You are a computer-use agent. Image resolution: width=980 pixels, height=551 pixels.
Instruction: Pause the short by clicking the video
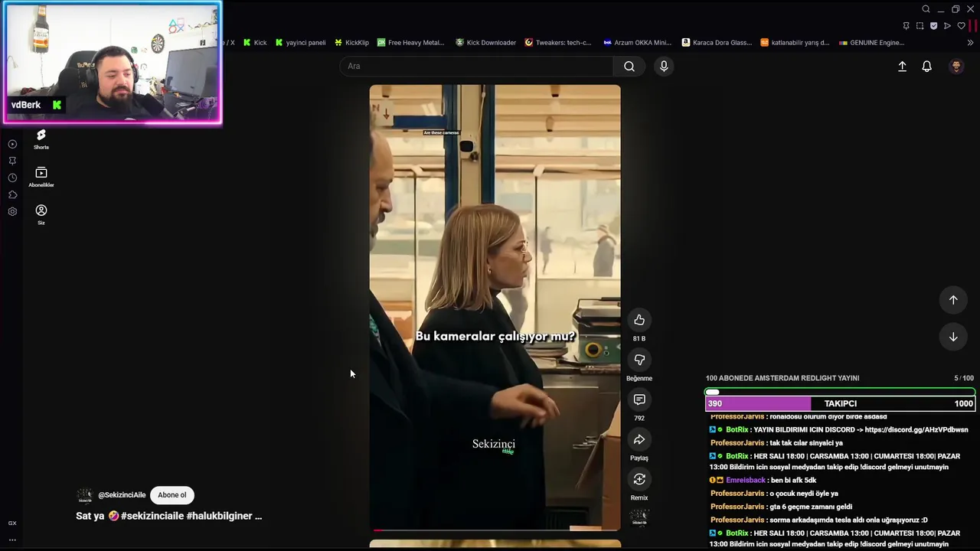(495, 306)
